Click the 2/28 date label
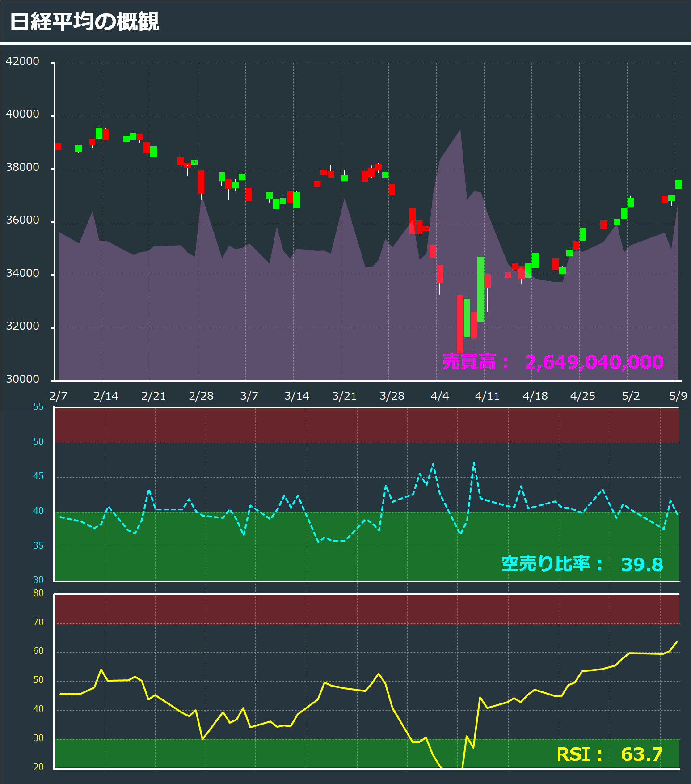 pyautogui.click(x=201, y=396)
